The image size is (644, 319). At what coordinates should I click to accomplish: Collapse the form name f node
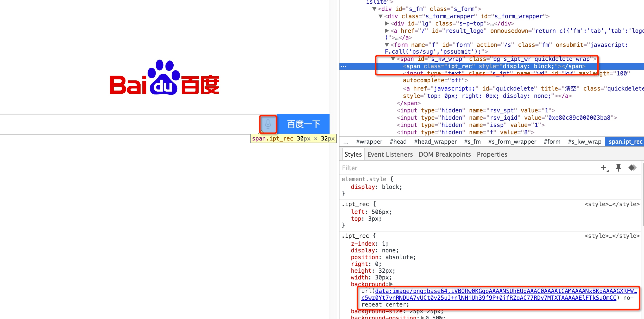(x=387, y=45)
